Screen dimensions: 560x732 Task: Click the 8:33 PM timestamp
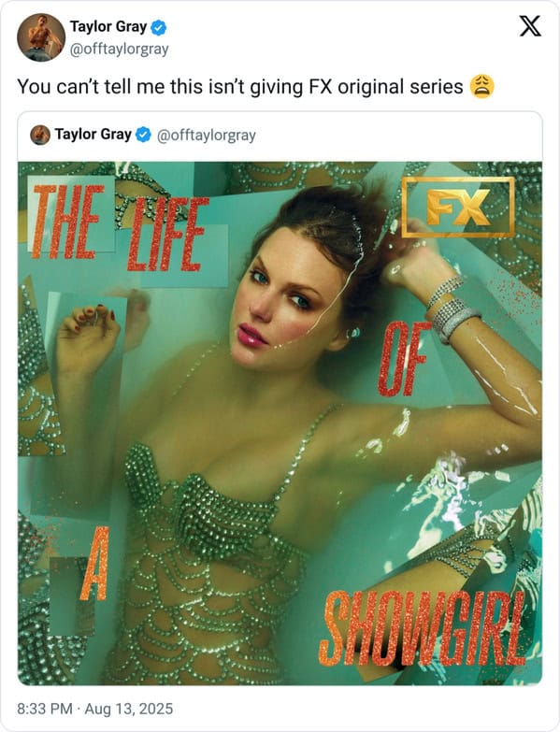45,709
